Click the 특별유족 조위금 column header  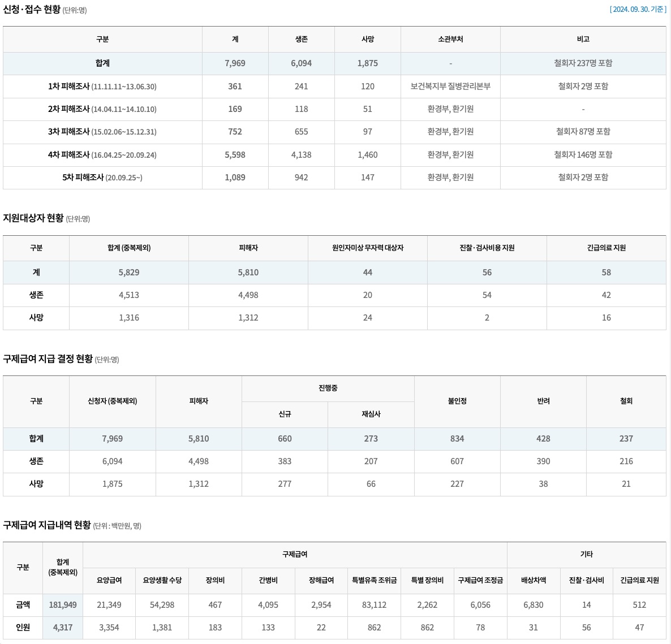(374, 580)
